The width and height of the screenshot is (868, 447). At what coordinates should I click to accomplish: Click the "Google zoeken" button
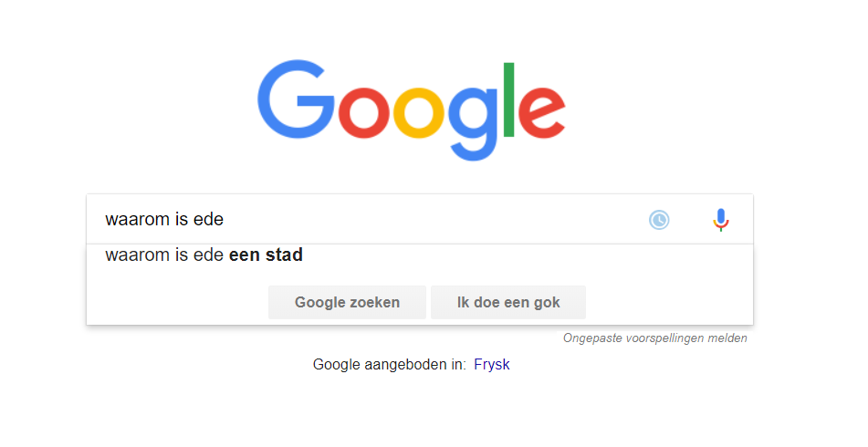tap(347, 302)
